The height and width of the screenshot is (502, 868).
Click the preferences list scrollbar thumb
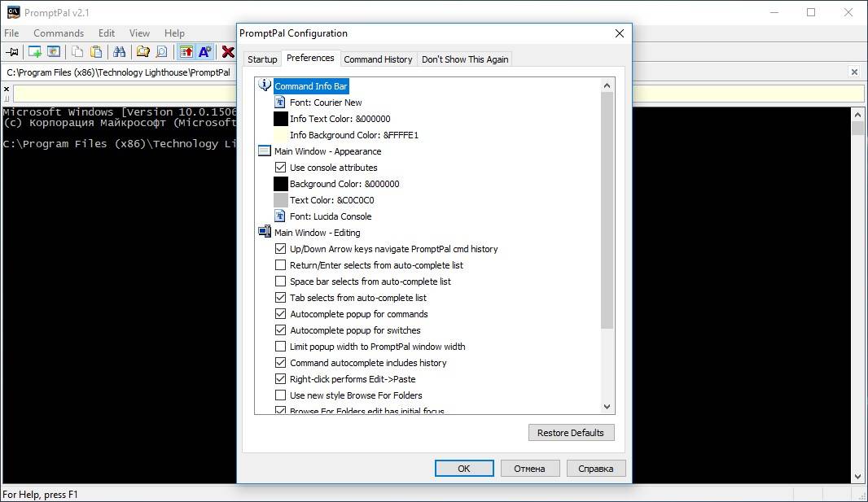click(607, 210)
